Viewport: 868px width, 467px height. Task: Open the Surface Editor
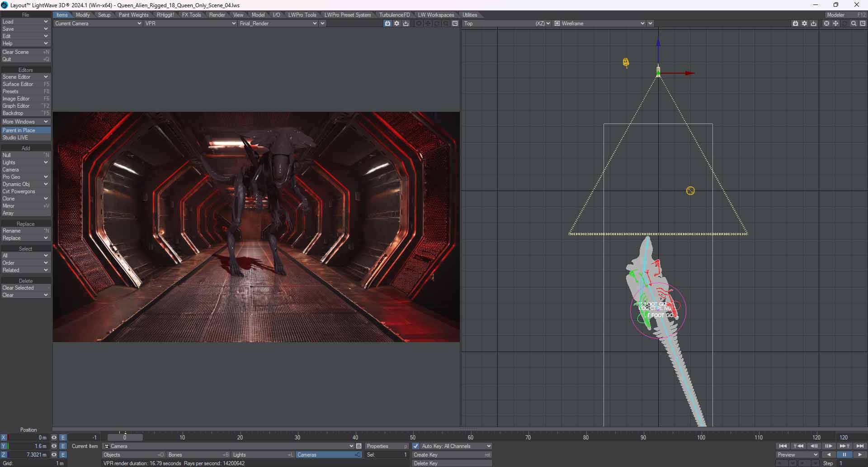coord(18,84)
